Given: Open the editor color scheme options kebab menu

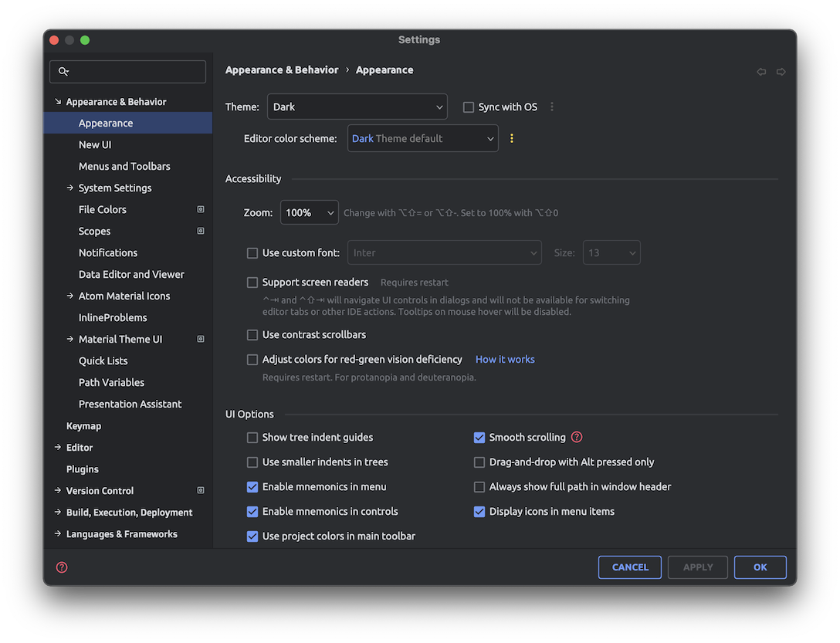Looking at the screenshot, I should tap(512, 137).
